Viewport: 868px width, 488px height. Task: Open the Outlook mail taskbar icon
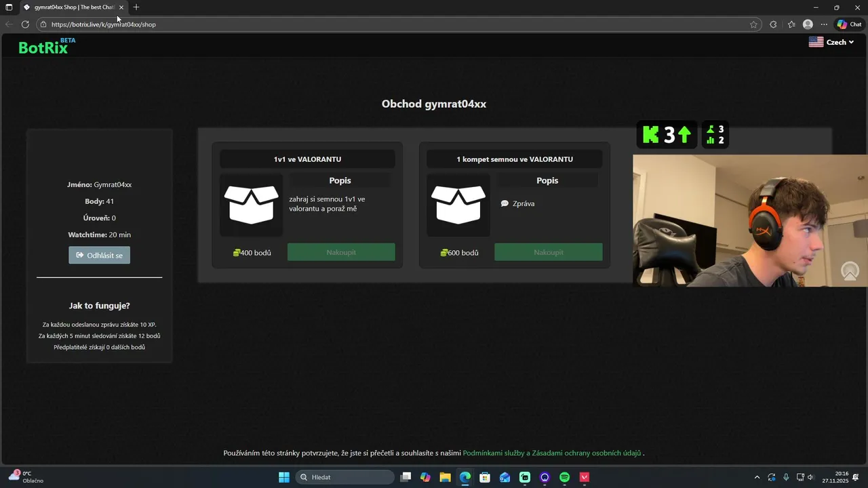[505, 477]
